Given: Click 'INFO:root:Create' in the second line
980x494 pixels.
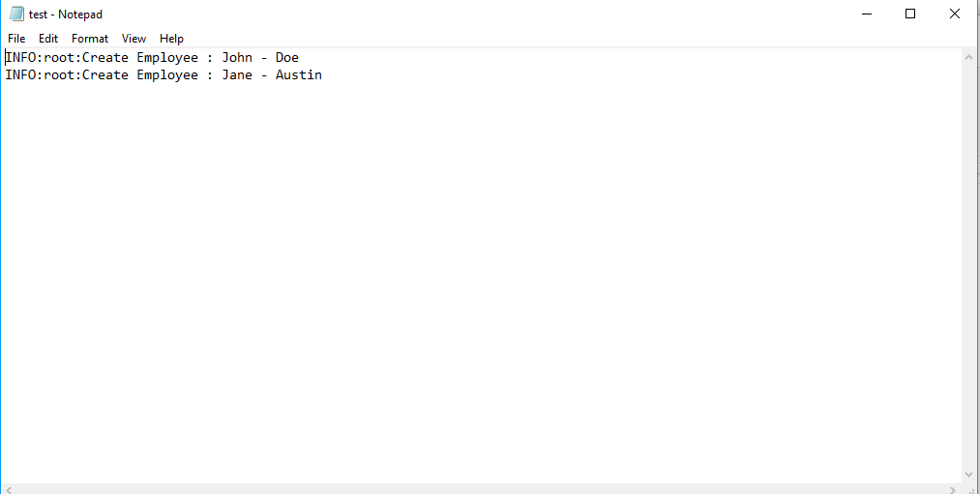Looking at the screenshot, I should (x=67, y=75).
